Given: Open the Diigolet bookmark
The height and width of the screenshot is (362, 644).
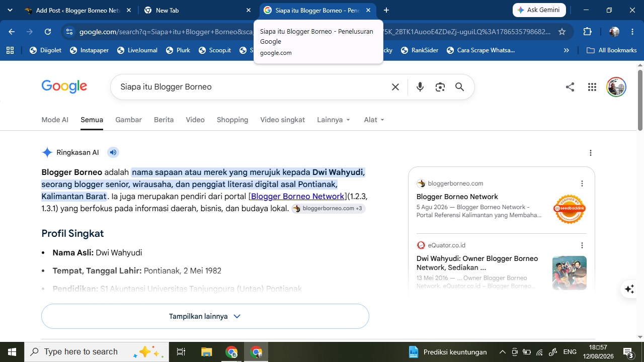Looking at the screenshot, I should click(45, 50).
